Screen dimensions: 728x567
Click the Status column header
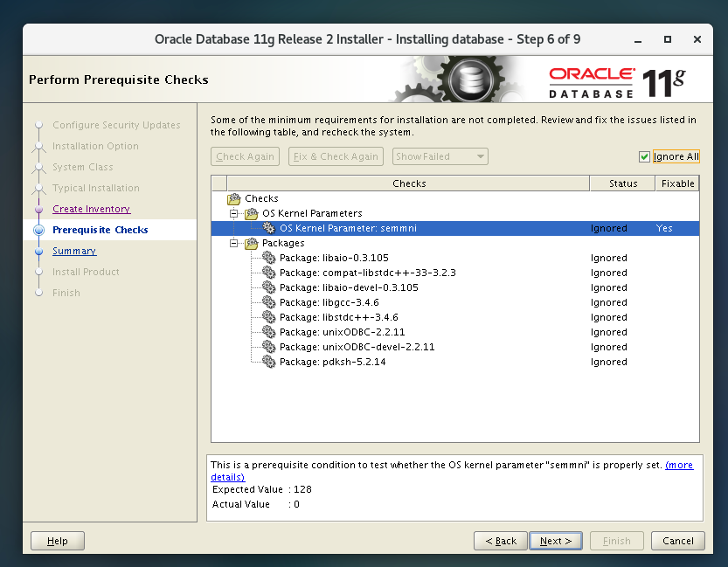point(622,183)
